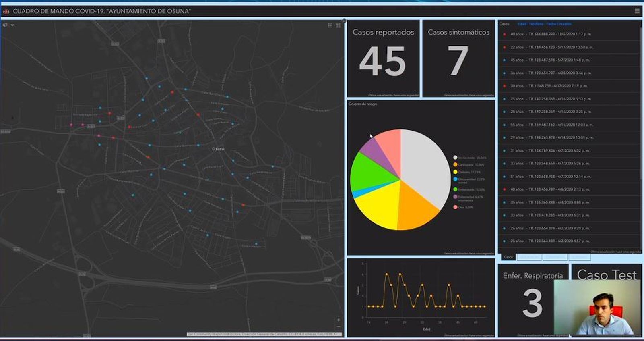Open the basemap grid icon
This screenshot has height=341, width=644.
point(338,25)
